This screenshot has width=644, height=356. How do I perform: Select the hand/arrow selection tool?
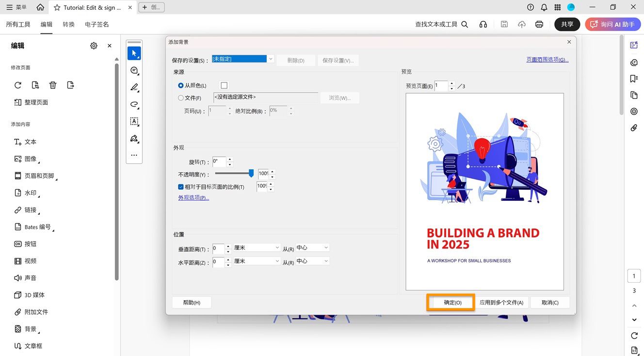point(134,53)
